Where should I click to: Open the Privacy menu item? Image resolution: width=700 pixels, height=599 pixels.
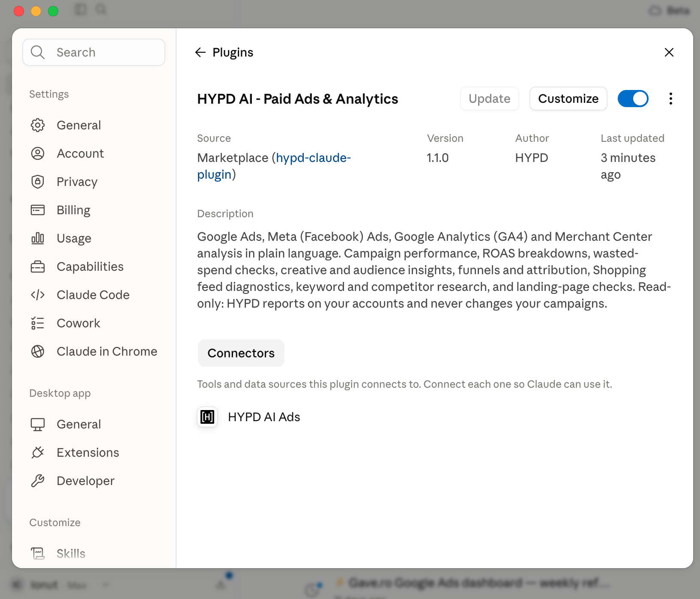click(77, 182)
